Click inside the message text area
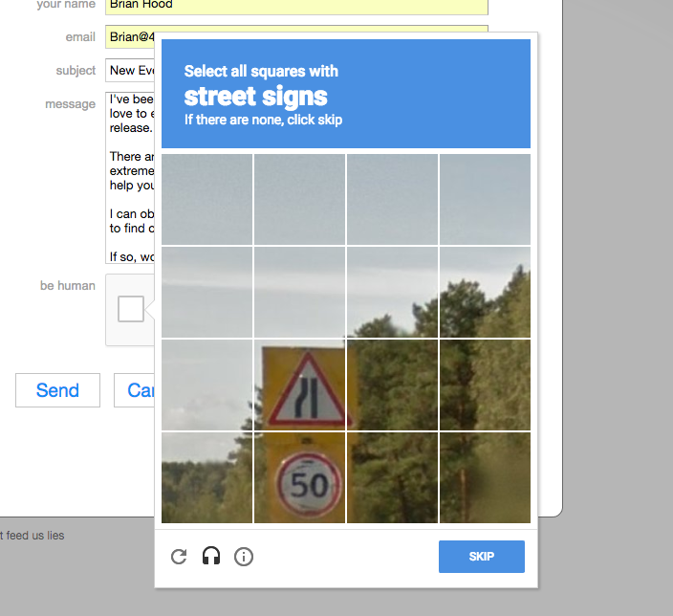 [130, 177]
